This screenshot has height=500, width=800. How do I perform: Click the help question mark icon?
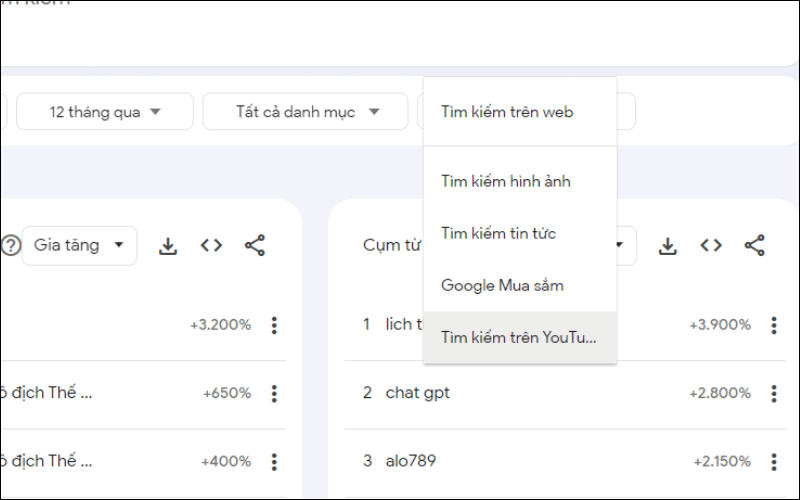click(x=11, y=245)
